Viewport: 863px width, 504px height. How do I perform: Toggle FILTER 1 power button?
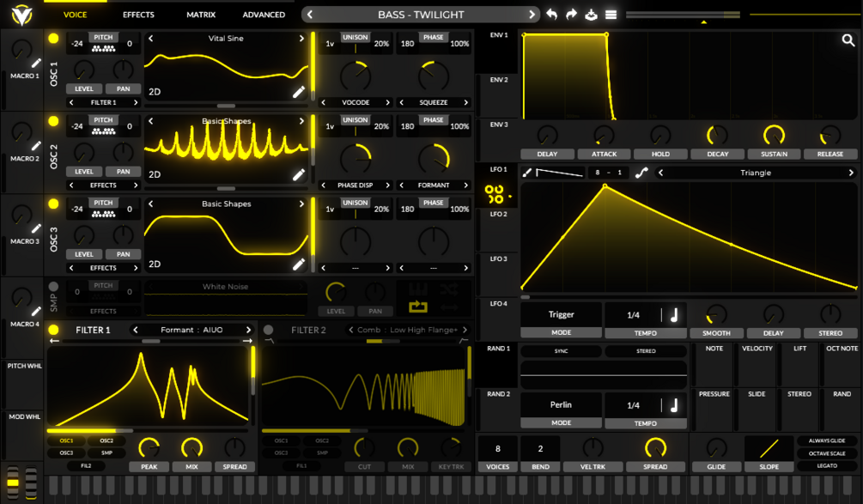coord(53,330)
